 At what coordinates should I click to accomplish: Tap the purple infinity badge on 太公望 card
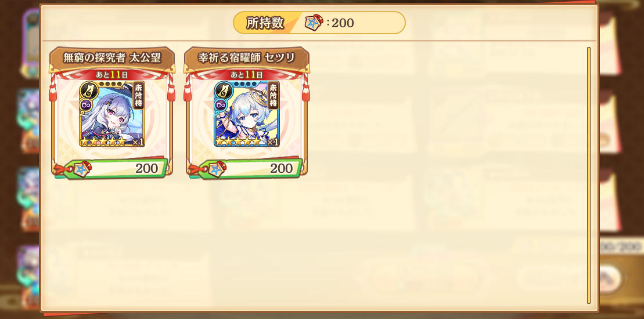click(85, 104)
